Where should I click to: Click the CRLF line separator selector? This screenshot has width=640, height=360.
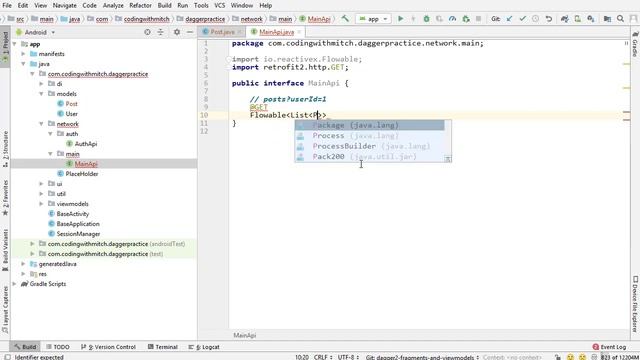(322, 357)
